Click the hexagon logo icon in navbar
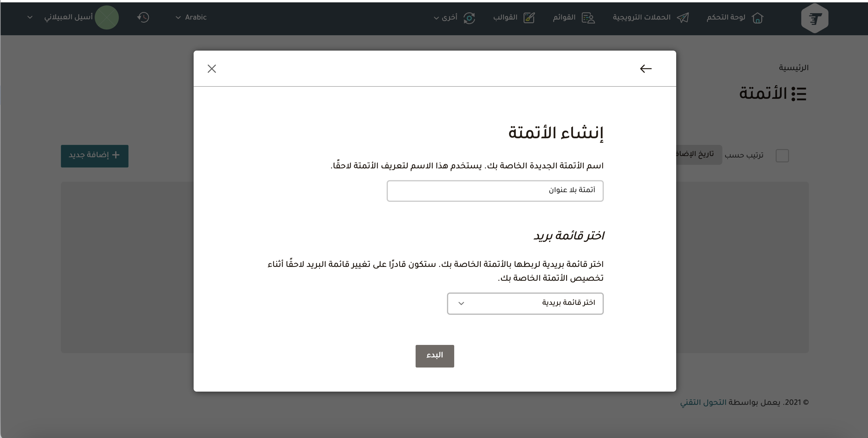Screen dimensions: 868x438 pos(814,18)
